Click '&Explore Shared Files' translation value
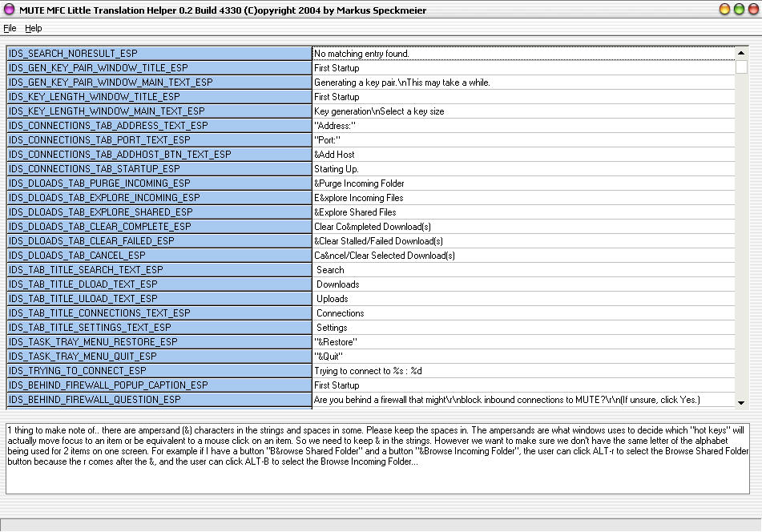This screenshot has height=532, width=762. pyautogui.click(x=523, y=212)
